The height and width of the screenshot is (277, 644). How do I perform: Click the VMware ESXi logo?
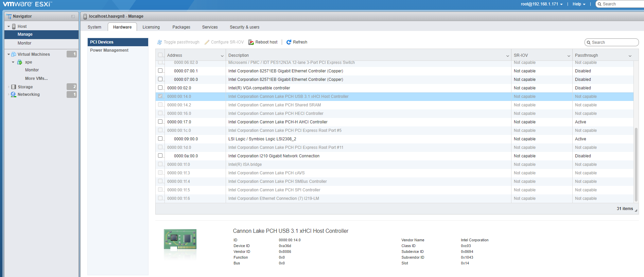[27, 4]
